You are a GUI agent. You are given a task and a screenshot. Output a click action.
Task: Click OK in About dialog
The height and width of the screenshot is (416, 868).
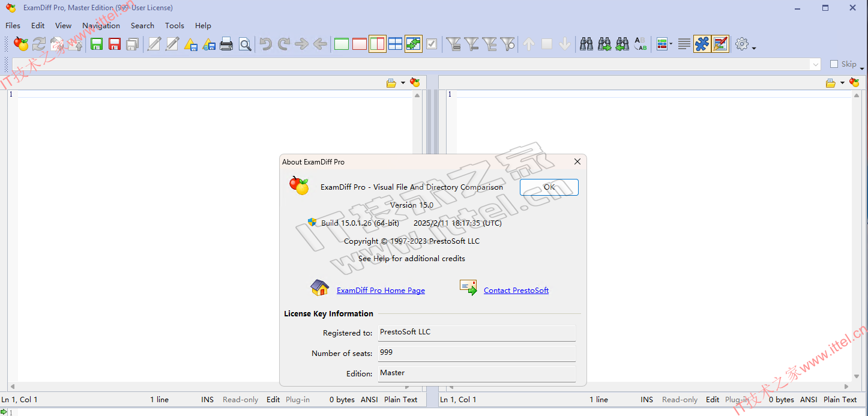pos(549,187)
